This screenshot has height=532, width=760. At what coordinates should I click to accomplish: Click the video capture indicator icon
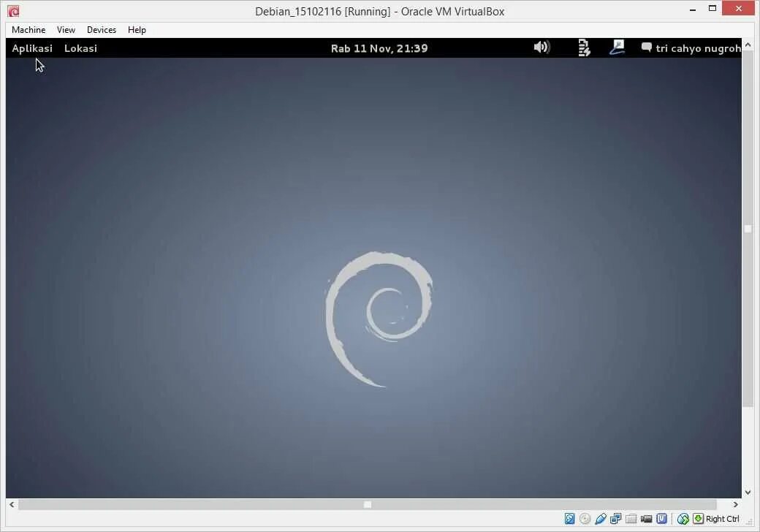click(646, 518)
